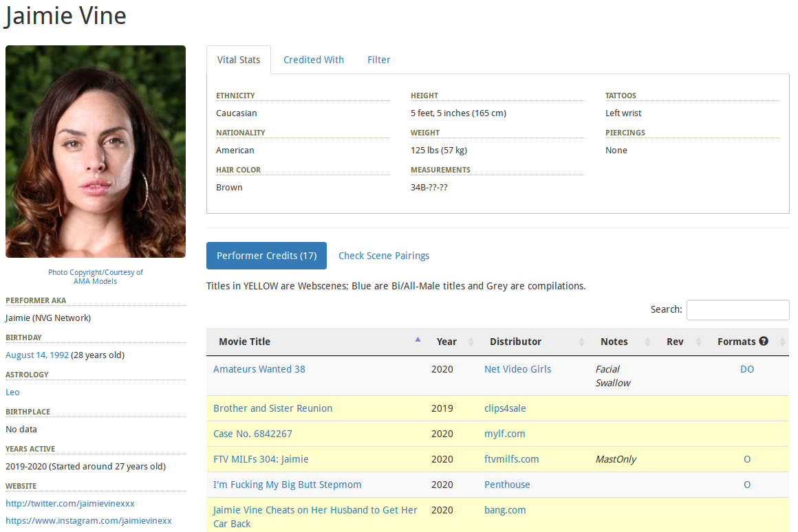
Task: Select the 'None' piercings value
Action: tap(616, 150)
